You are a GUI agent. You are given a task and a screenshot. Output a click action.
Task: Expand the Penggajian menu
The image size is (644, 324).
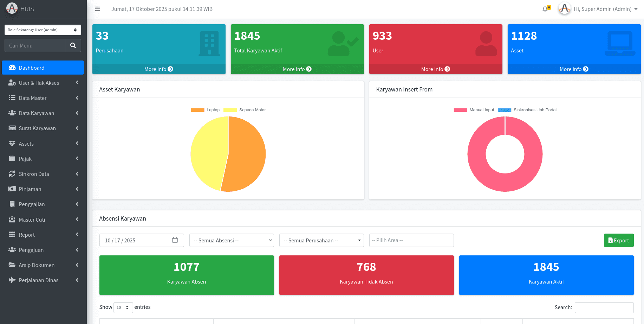click(43, 204)
